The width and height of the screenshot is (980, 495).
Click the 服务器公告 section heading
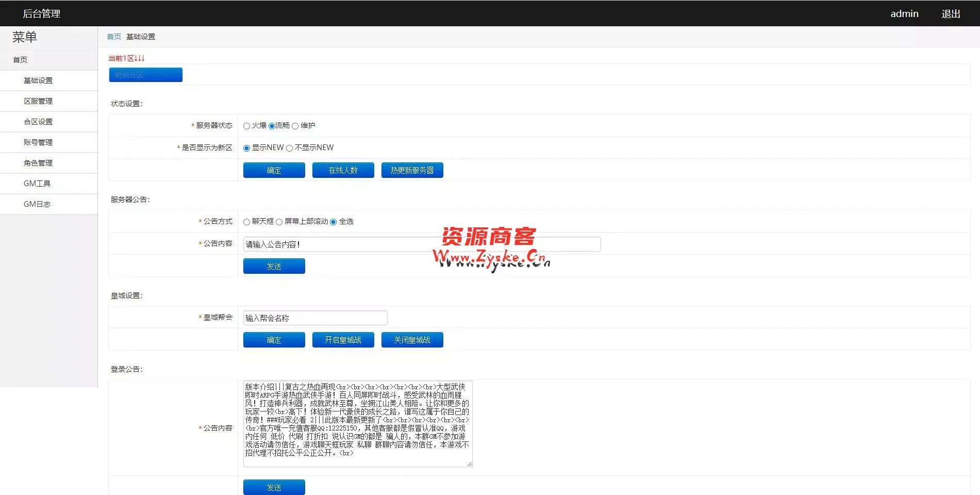click(x=130, y=200)
